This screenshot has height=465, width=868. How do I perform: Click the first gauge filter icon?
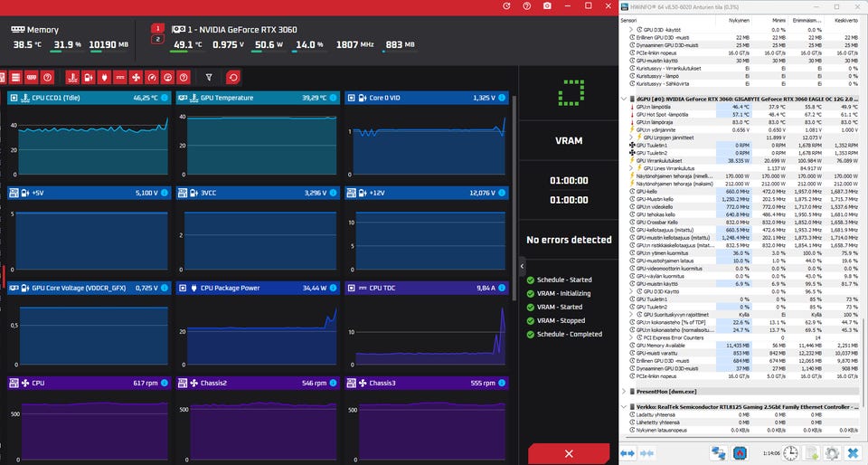152,78
